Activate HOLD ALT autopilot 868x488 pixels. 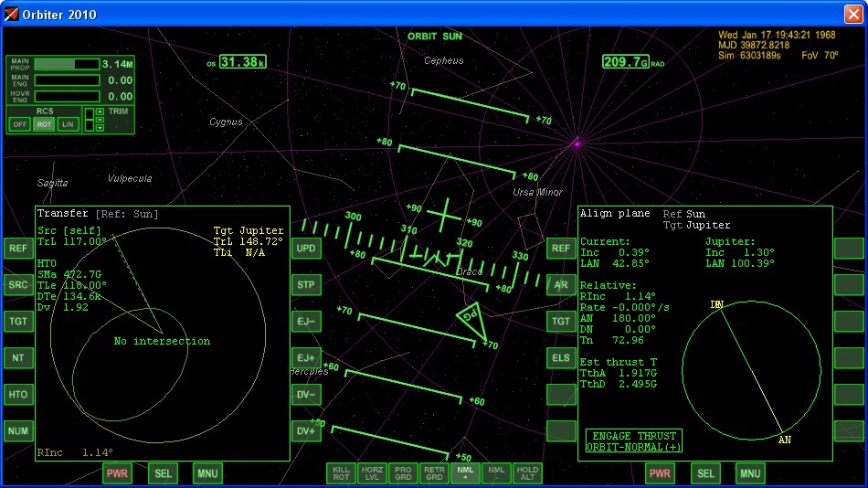click(527, 473)
